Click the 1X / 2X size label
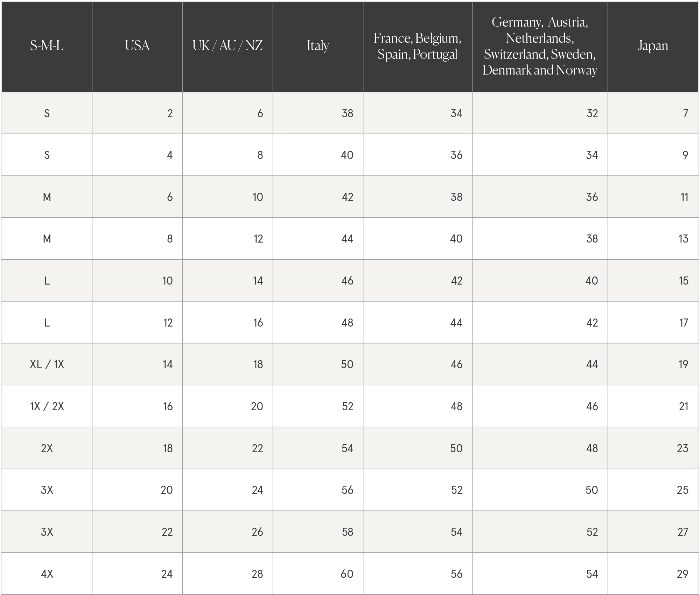The height and width of the screenshot is (595, 700). tap(47, 406)
